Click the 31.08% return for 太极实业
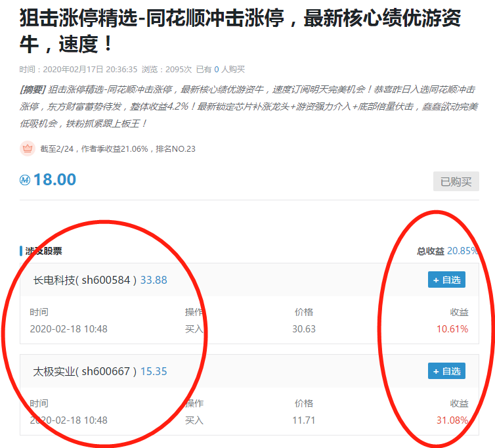495x448 pixels. pos(452,420)
